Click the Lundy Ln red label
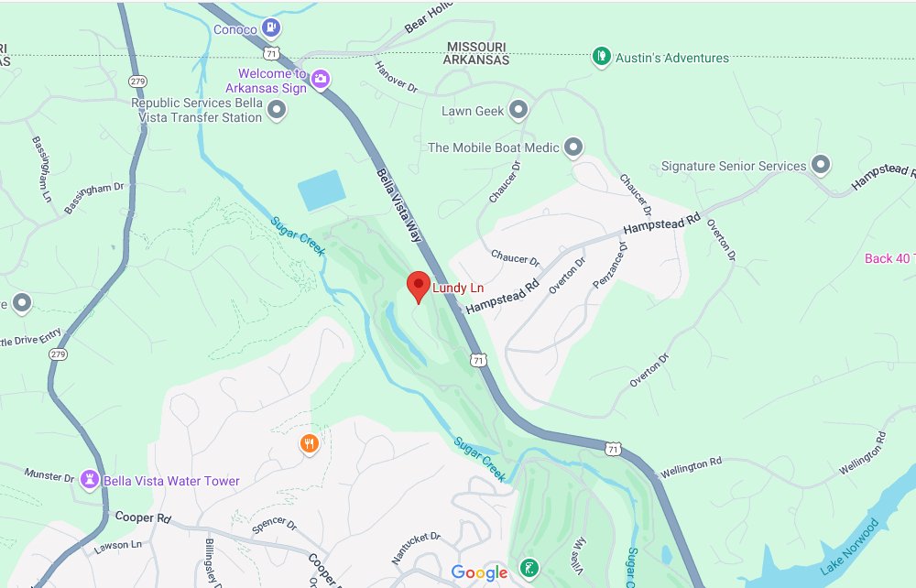The width and height of the screenshot is (916, 588). click(458, 288)
